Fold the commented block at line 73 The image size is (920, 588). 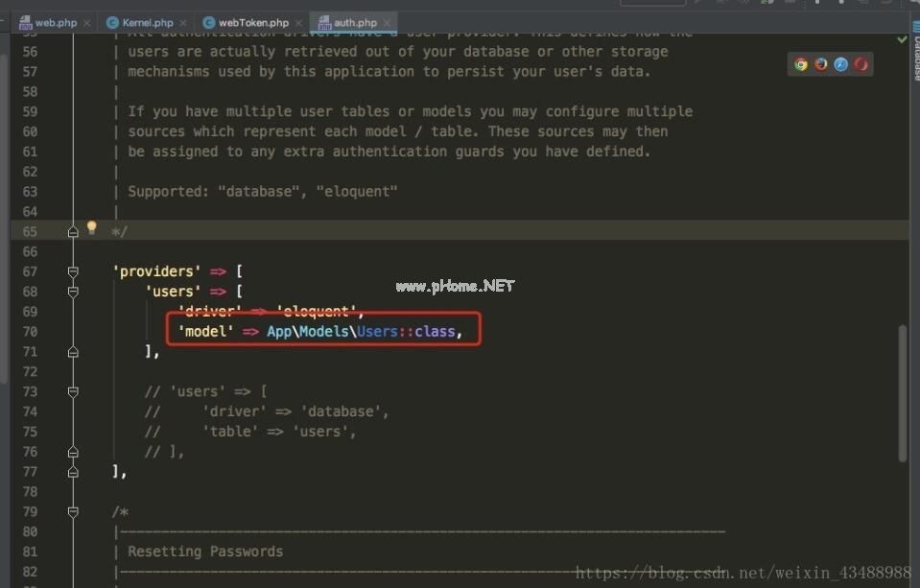[73, 391]
